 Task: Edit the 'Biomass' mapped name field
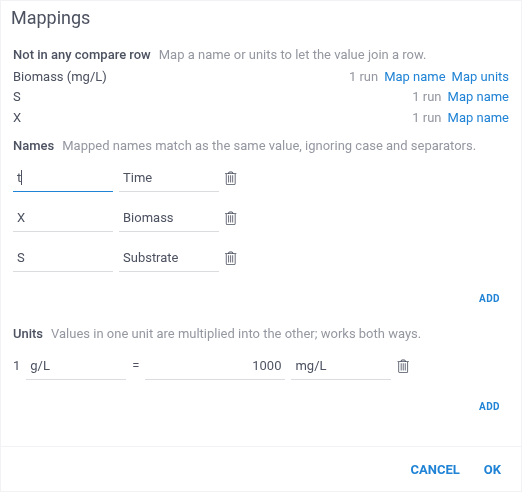tap(169, 218)
